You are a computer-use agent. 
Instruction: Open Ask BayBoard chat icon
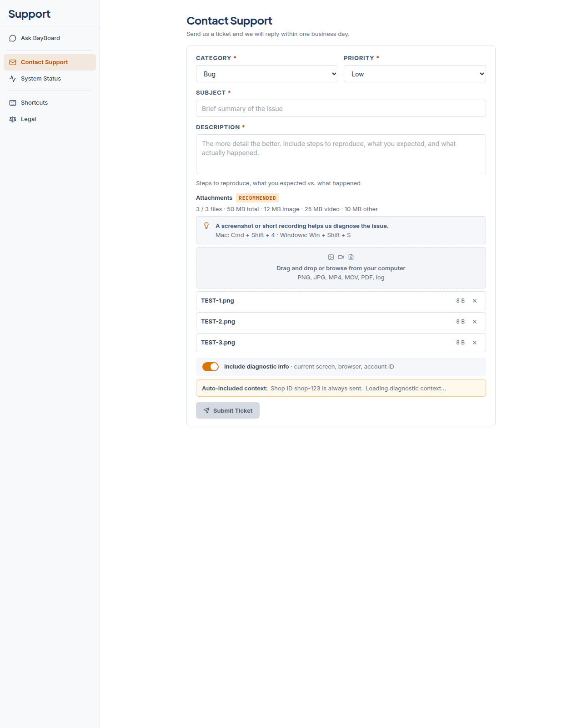[13, 38]
